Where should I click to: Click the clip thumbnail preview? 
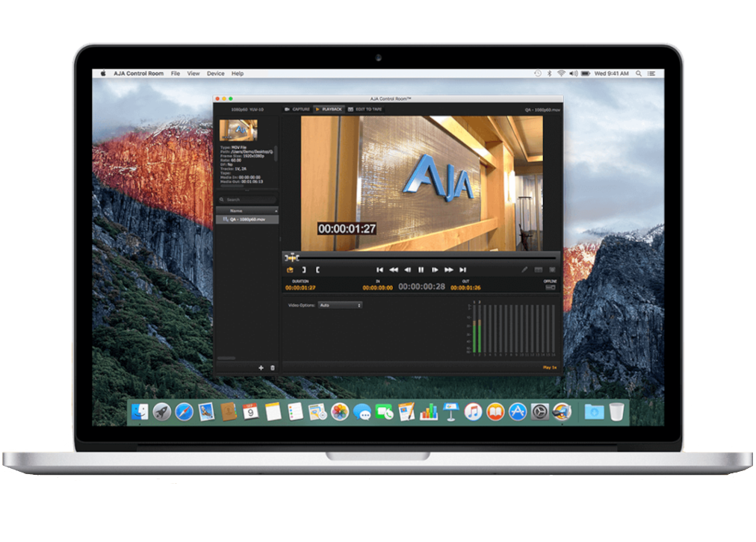238,130
